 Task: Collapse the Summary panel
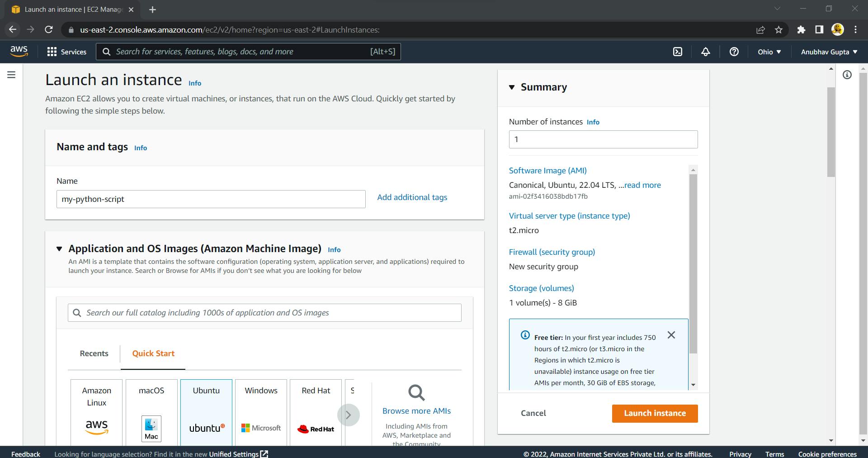[512, 87]
